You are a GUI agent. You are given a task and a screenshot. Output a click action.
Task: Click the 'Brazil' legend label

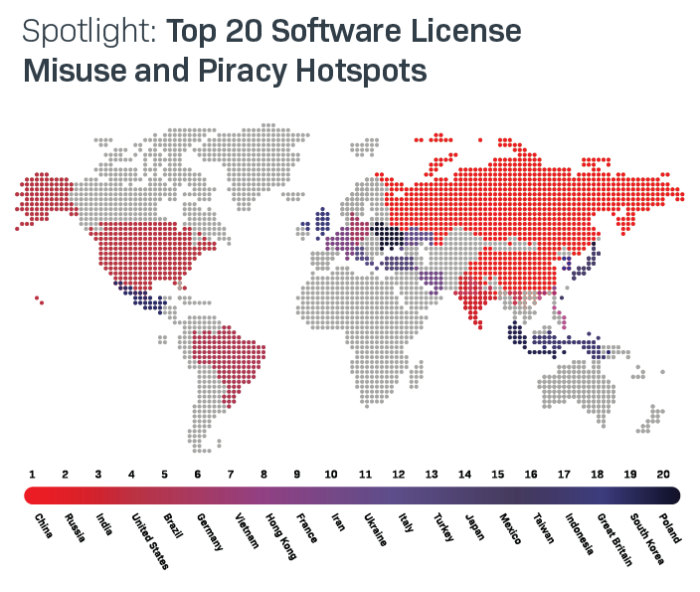(174, 526)
